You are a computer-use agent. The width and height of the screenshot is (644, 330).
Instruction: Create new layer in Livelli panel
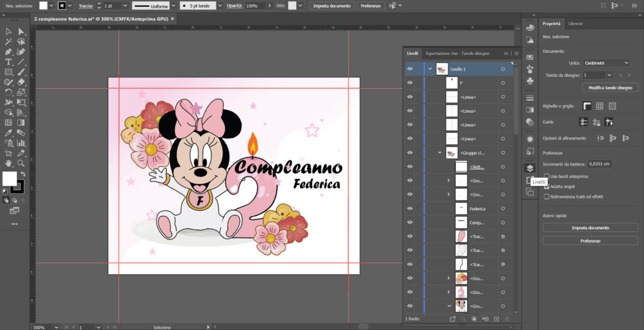coord(496,319)
